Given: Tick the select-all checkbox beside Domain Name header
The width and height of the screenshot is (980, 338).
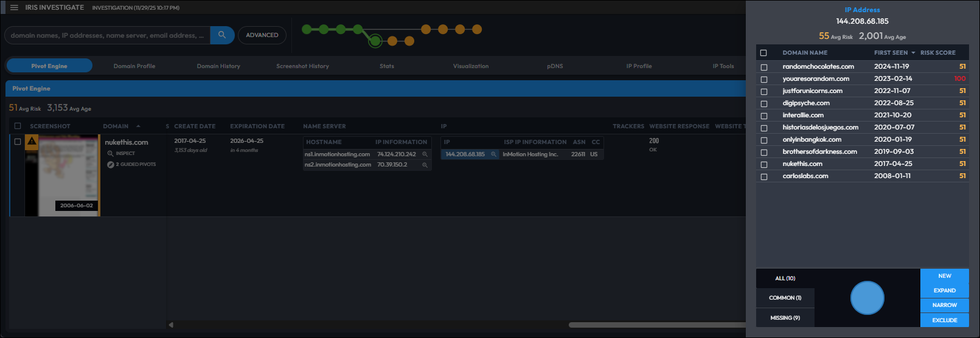Looking at the screenshot, I should pyautogui.click(x=763, y=53).
